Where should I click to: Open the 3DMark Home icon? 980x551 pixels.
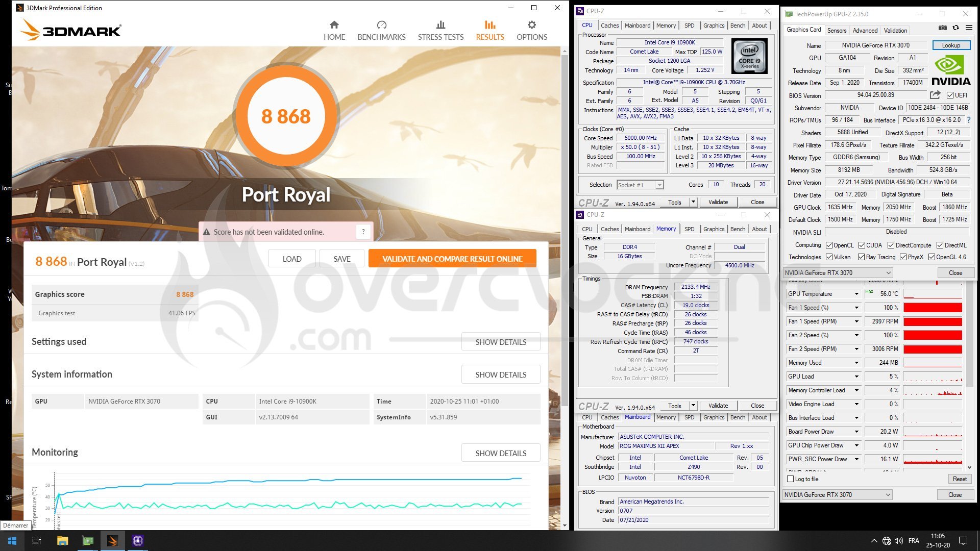coord(334,25)
